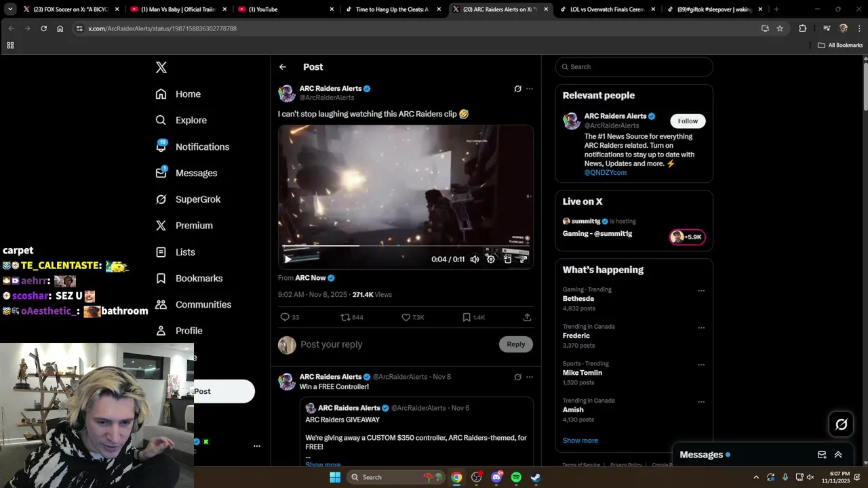Open the Bethesda trending topic
Screen dimensions: 868x488
(x=578, y=299)
